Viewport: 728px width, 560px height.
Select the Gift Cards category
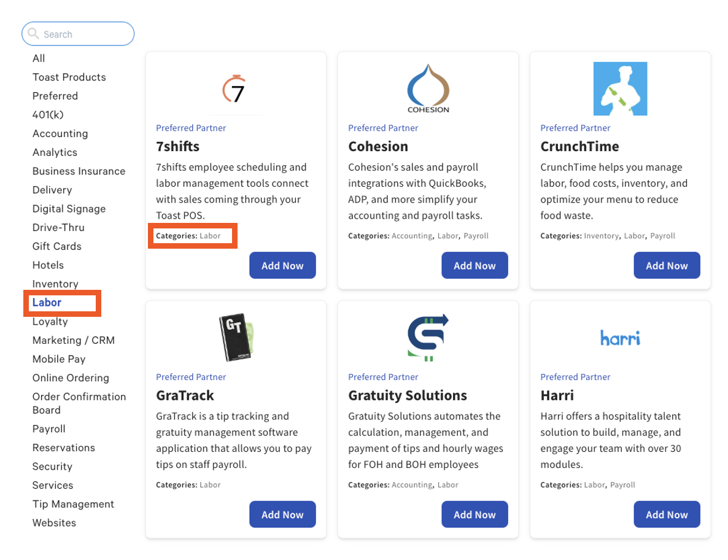pos(56,246)
